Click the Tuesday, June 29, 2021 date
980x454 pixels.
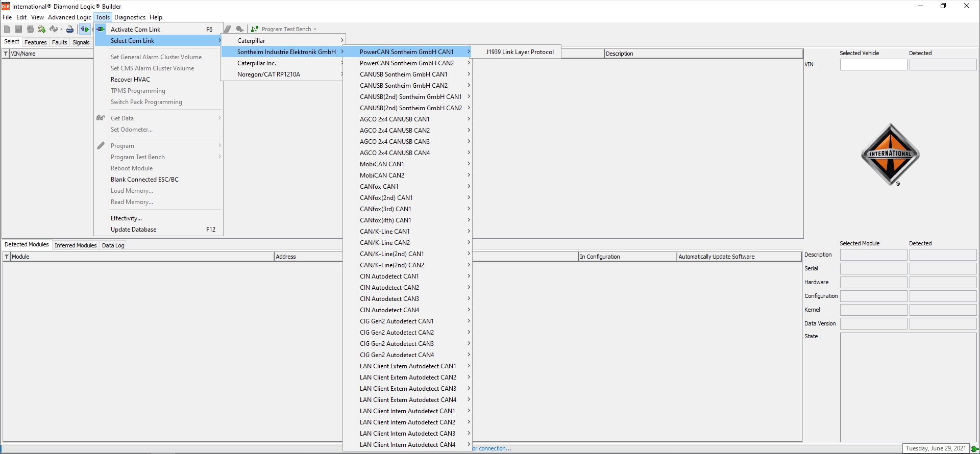point(936,448)
